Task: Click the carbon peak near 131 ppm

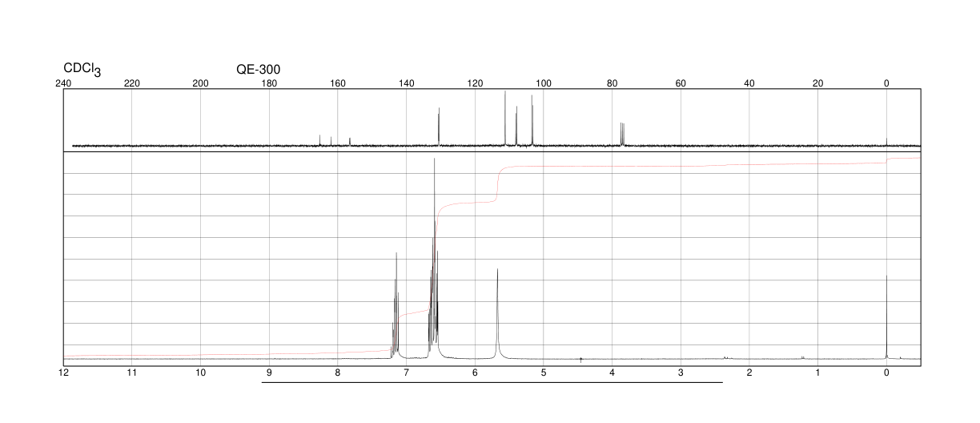Action: click(439, 127)
